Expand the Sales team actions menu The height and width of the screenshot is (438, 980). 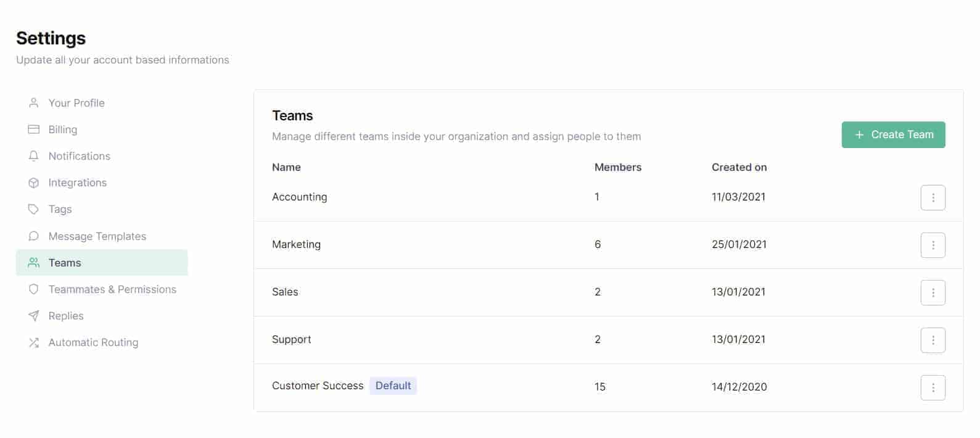pyautogui.click(x=933, y=293)
